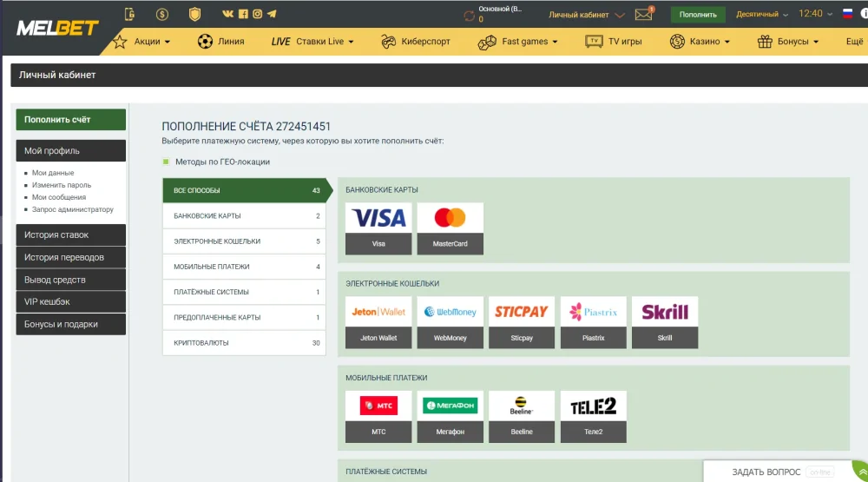Open the mobile app phone icon
The width and height of the screenshot is (868, 482).
point(130,14)
